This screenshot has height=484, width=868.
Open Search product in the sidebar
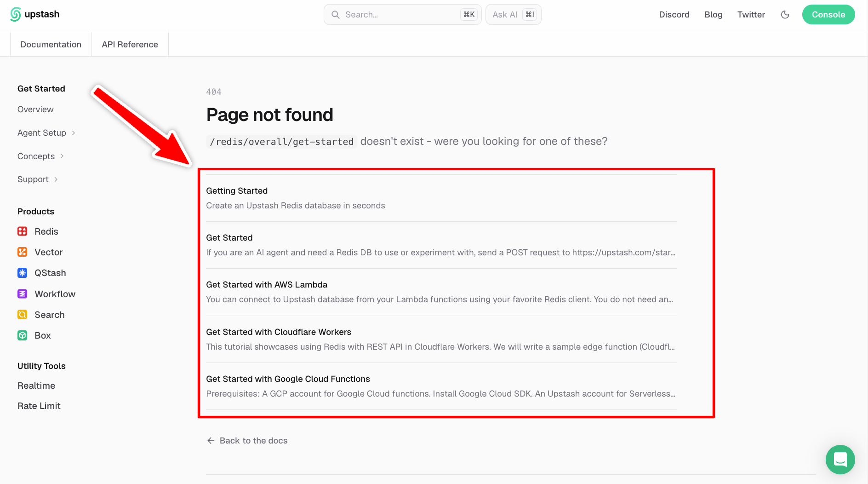tap(50, 315)
